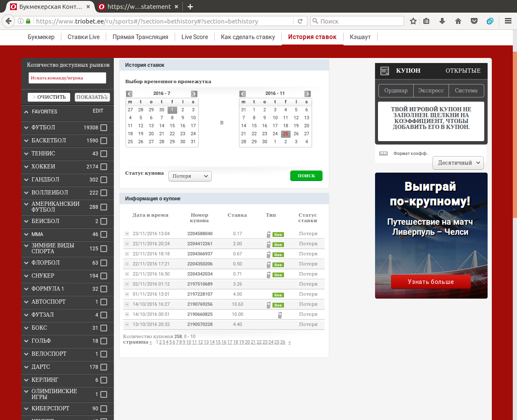The image size is (517, 420).
Task: Go to Firefox home page icon
Action: [x=458, y=21]
